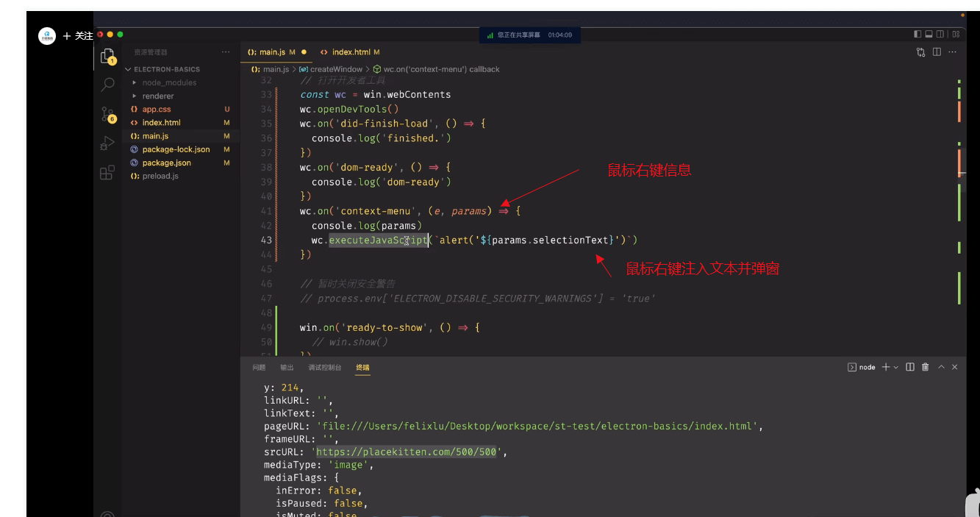980x517 pixels.
Task: Open the new terminal profile dropdown arrow
Action: pos(895,367)
